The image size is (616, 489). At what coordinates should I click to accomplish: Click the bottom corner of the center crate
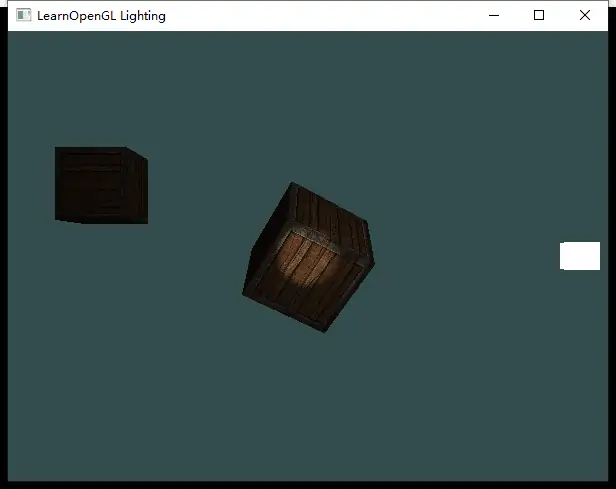point(325,331)
